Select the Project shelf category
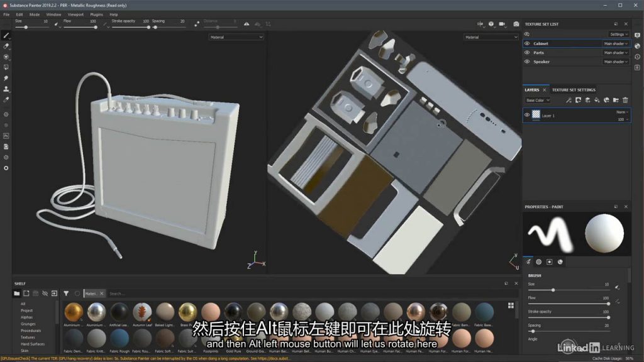Viewport: 644px width, 362px height. pos(26,310)
